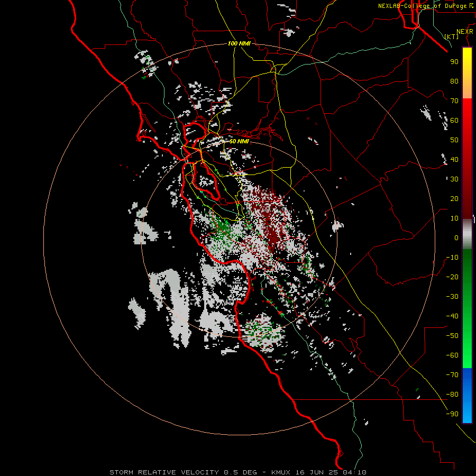Click the [KT] units label above the scale
Image resolution: width=476 pixels, height=476 pixels.
[x=452, y=36]
